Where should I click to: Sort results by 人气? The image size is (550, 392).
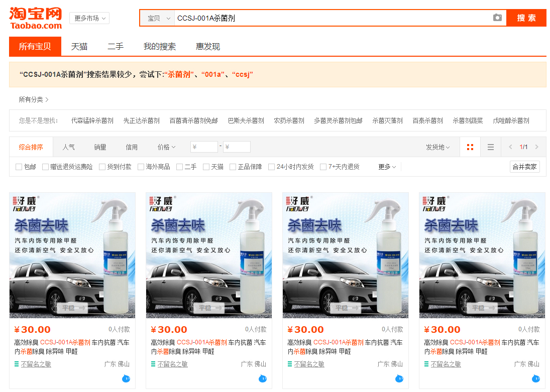(x=68, y=147)
